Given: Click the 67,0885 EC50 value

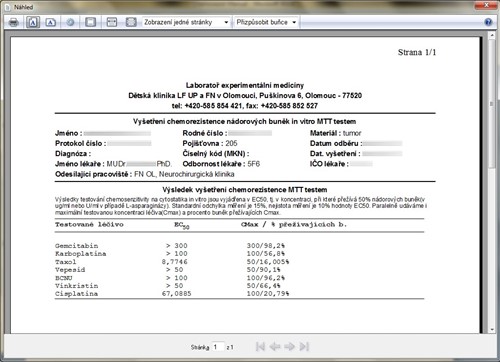Looking at the screenshot, I should [x=177, y=294].
